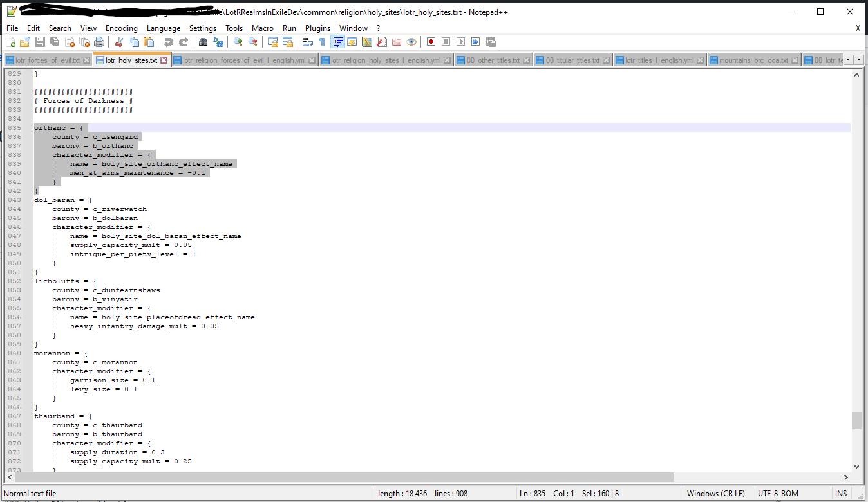Open the Plugins menu
This screenshot has height=502, width=868.
(317, 28)
